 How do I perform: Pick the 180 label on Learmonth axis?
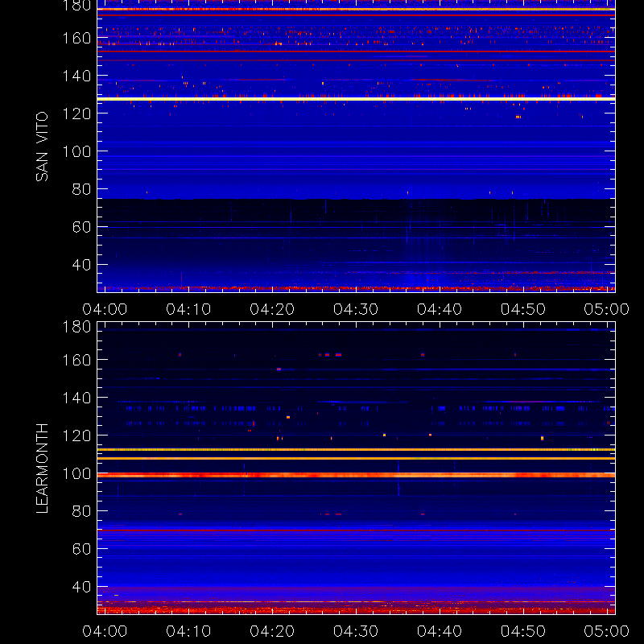point(76,327)
